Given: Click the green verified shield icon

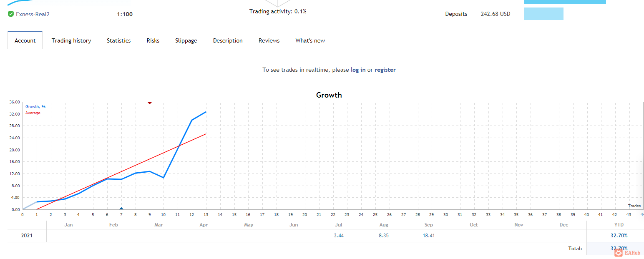Looking at the screenshot, I should (x=11, y=14).
